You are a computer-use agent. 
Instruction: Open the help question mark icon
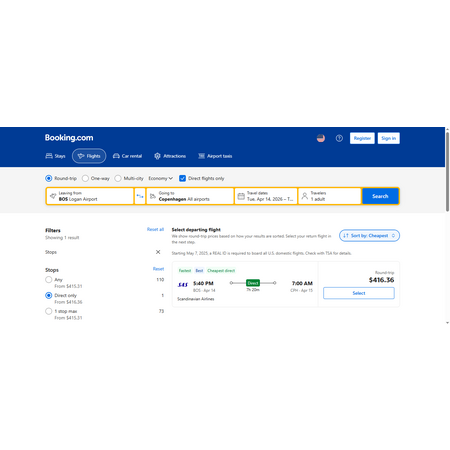(339, 138)
